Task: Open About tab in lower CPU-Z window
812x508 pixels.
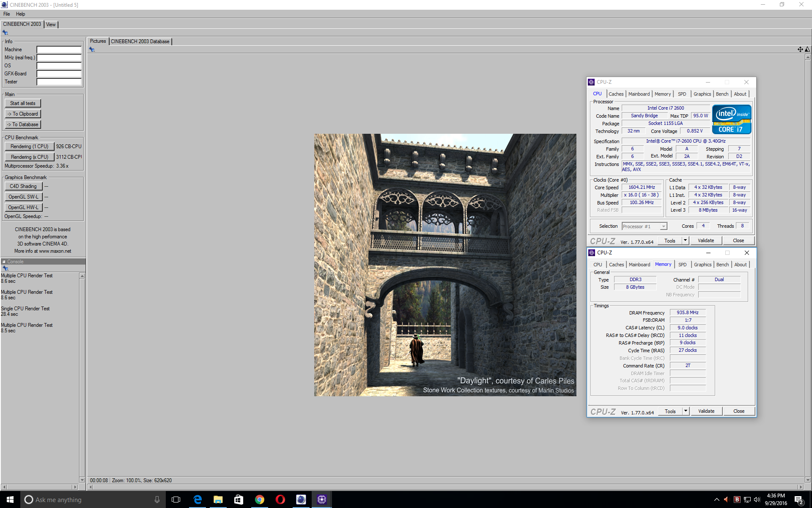Action: click(x=740, y=265)
